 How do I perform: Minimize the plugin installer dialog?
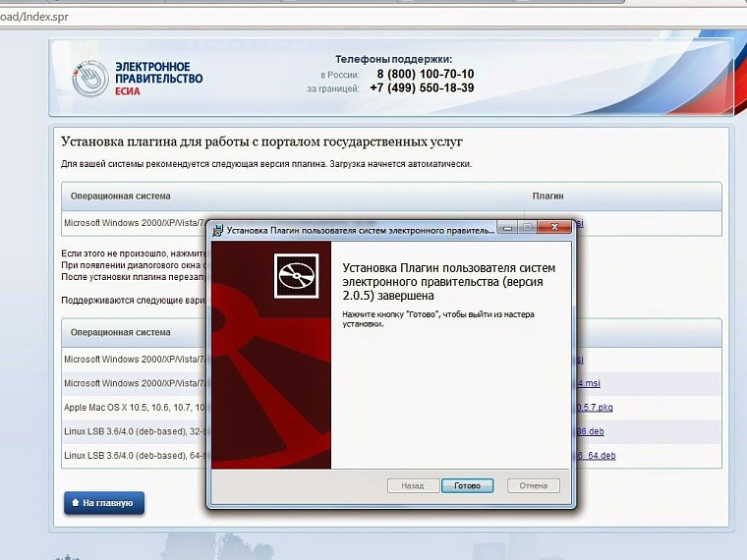(x=506, y=228)
